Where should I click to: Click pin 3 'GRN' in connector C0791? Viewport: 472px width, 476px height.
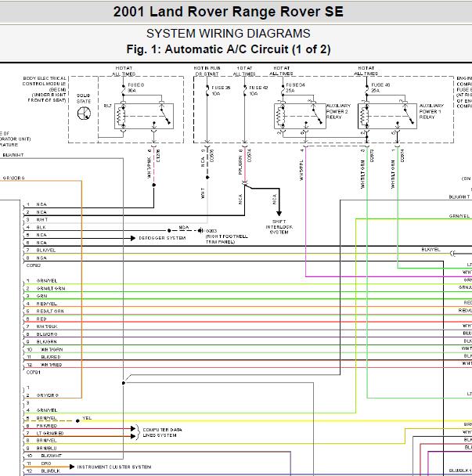click(x=41, y=296)
